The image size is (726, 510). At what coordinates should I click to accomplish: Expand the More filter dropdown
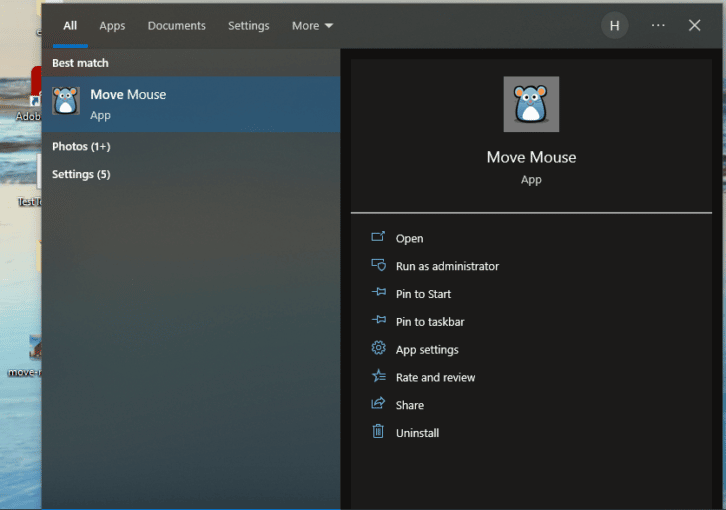click(312, 26)
